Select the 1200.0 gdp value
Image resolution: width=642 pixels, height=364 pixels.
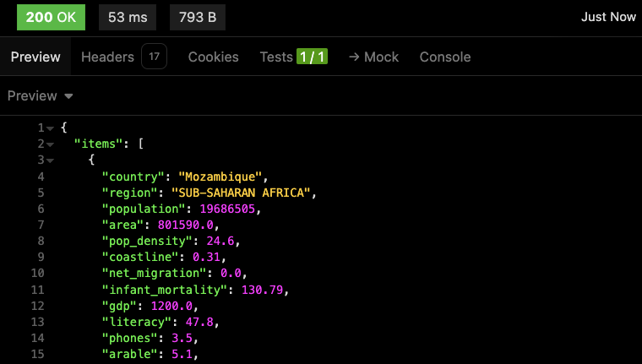tap(171, 306)
